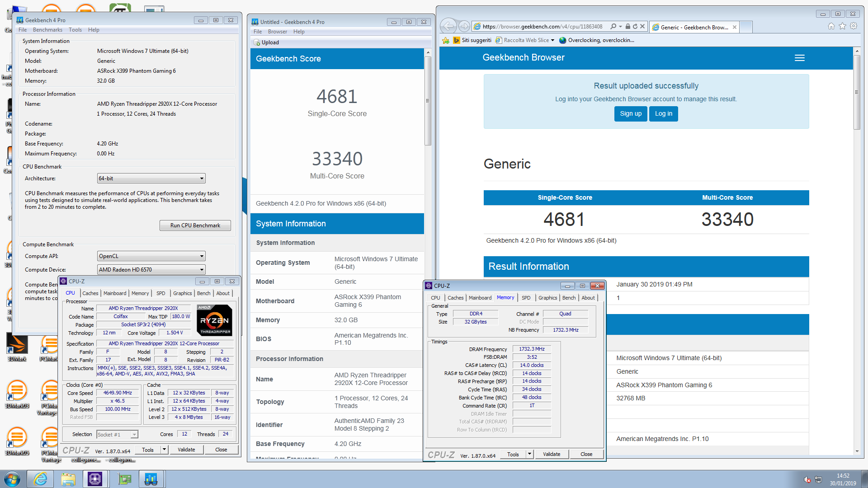Click the Internet Explorer back arrow

(x=448, y=26)
